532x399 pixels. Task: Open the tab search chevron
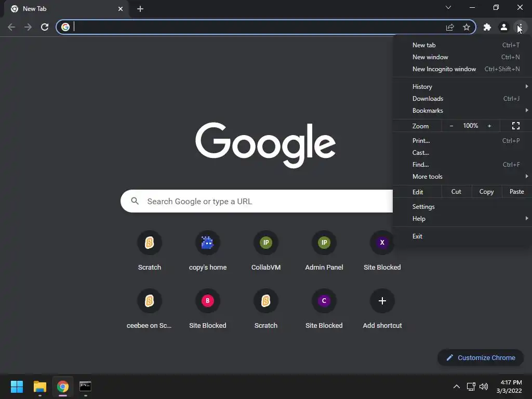tap(448, 7)
